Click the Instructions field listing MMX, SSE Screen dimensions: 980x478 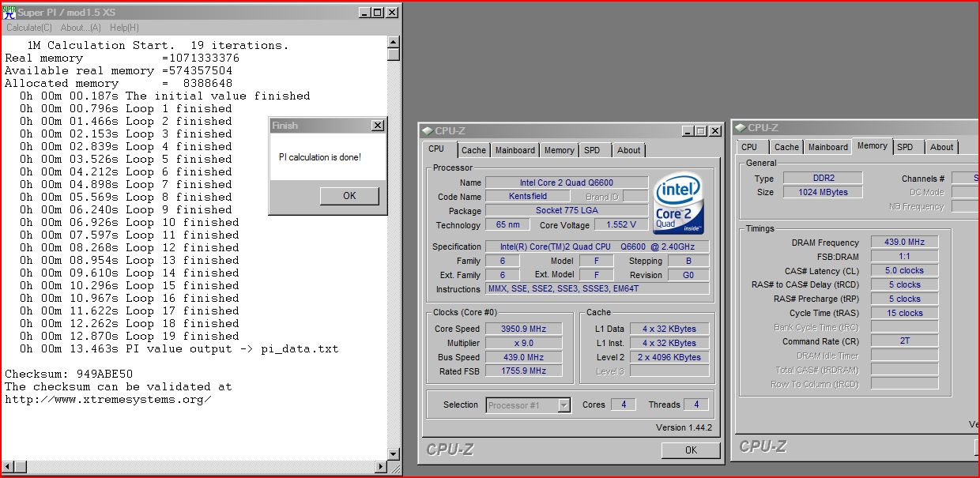coord(597,289)
